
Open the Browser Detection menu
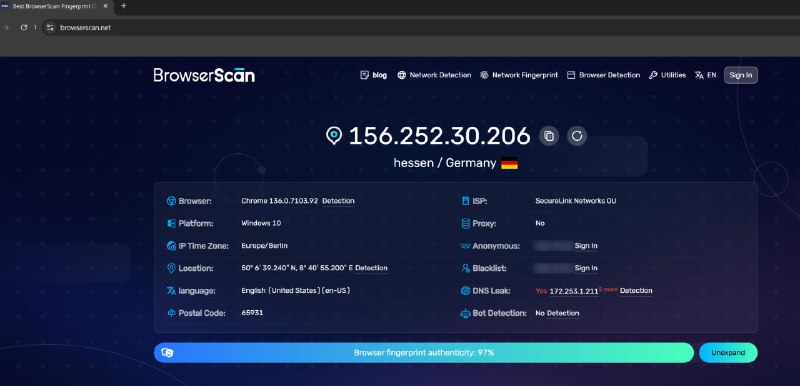click(x=609, y=75)
